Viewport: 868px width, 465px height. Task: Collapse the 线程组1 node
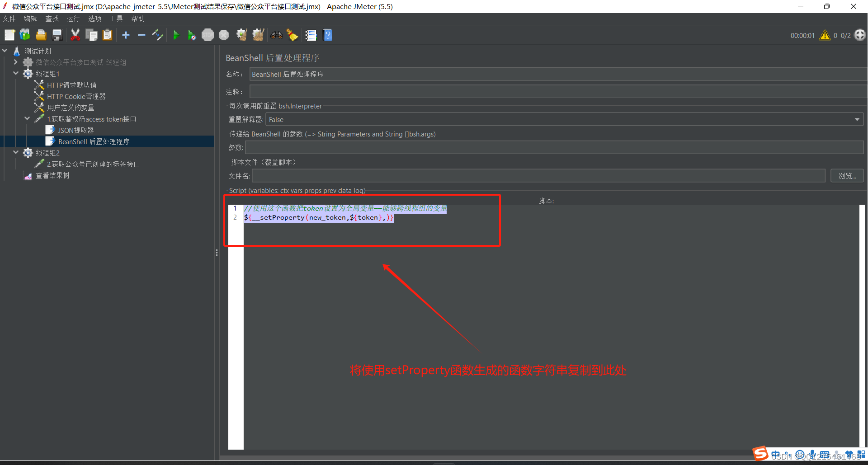pyautogui.click(x=16, y=73)
